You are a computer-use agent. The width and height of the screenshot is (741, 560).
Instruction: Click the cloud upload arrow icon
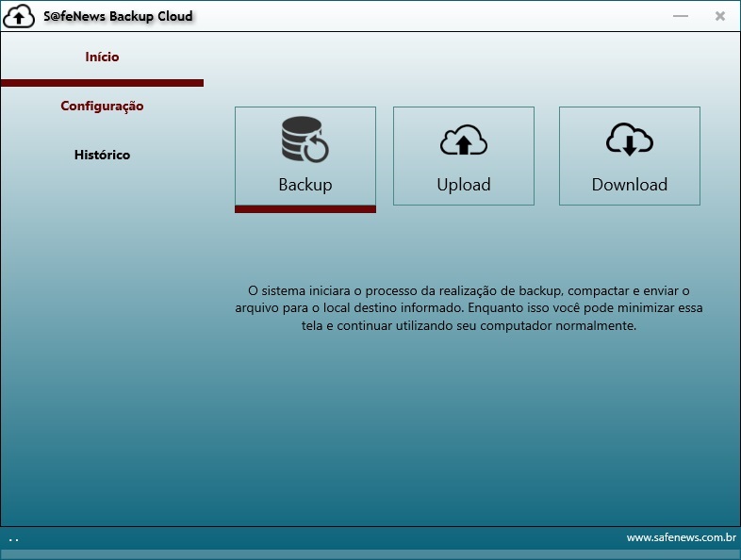coord(463,140)
